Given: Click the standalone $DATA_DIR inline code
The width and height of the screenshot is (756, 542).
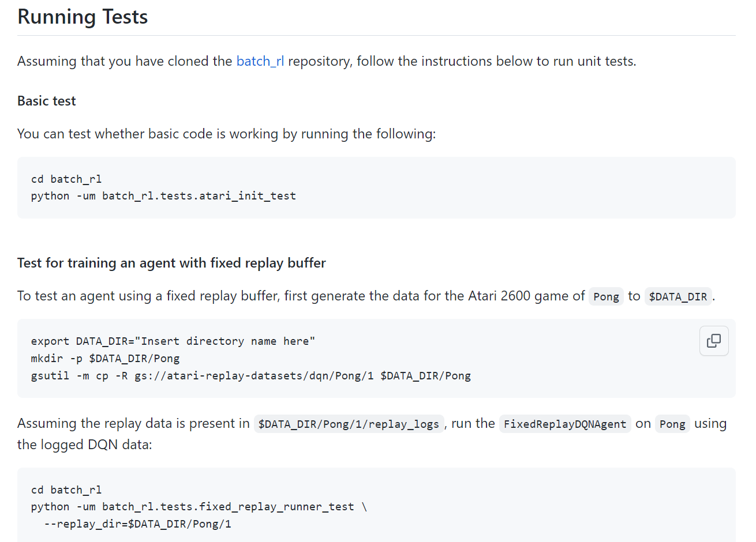Looking at the screenshot, I should pyautogui.click(x=678, y=296).
